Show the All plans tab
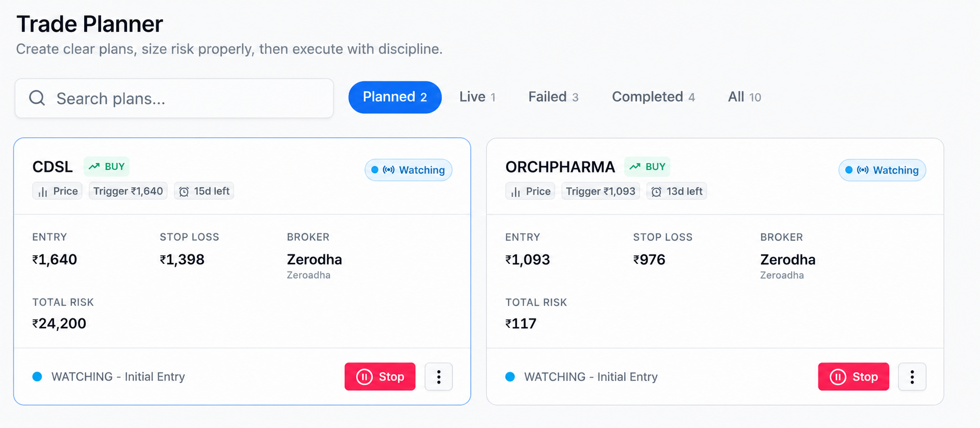The height and width of the screenshot is (428, 980). [745, 97]
